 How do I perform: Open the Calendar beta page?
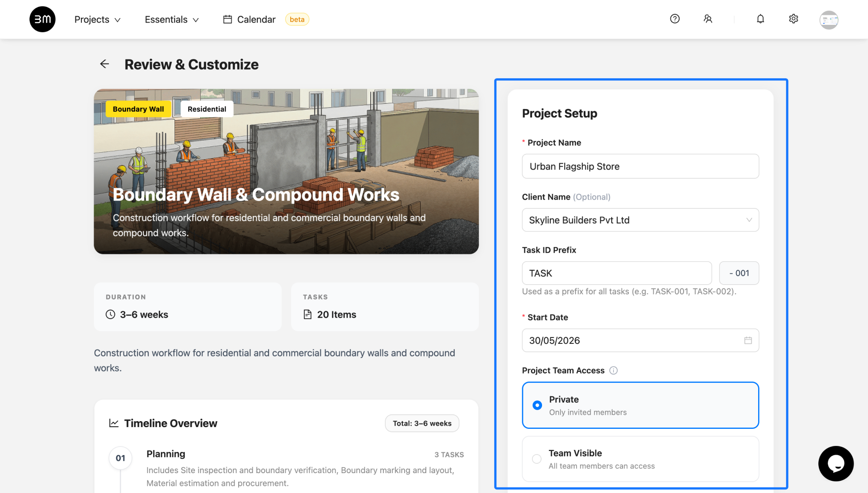(x=266, y=19)
